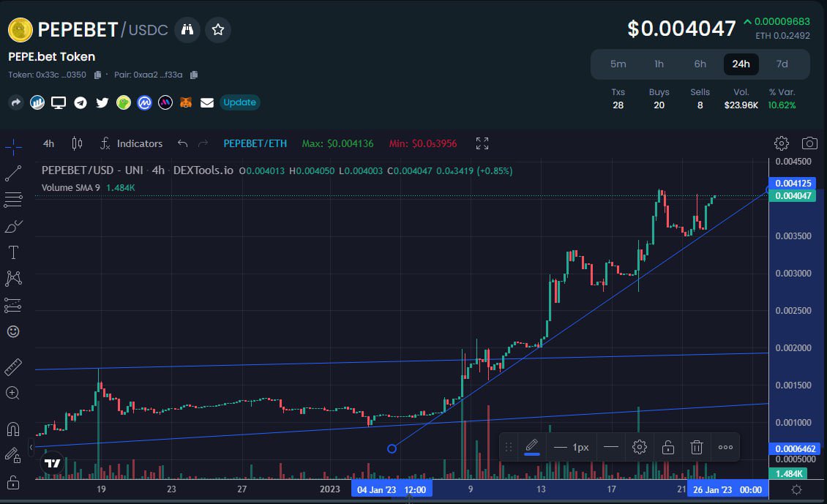Open the Indicators menu

click(x=131, y=143)
